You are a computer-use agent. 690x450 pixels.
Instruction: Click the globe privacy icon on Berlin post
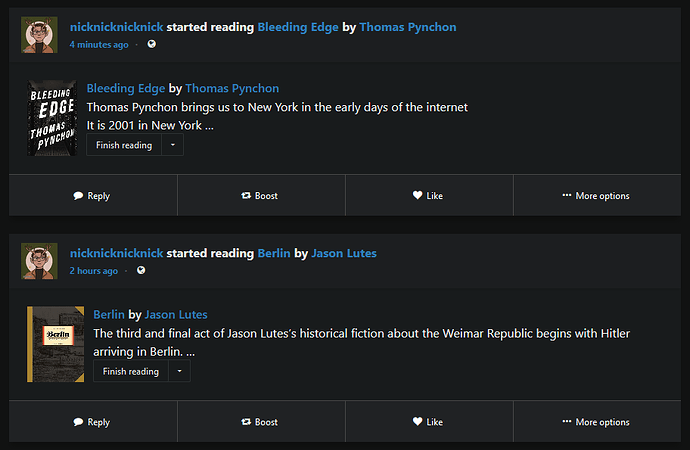click(x=141, y=271)
